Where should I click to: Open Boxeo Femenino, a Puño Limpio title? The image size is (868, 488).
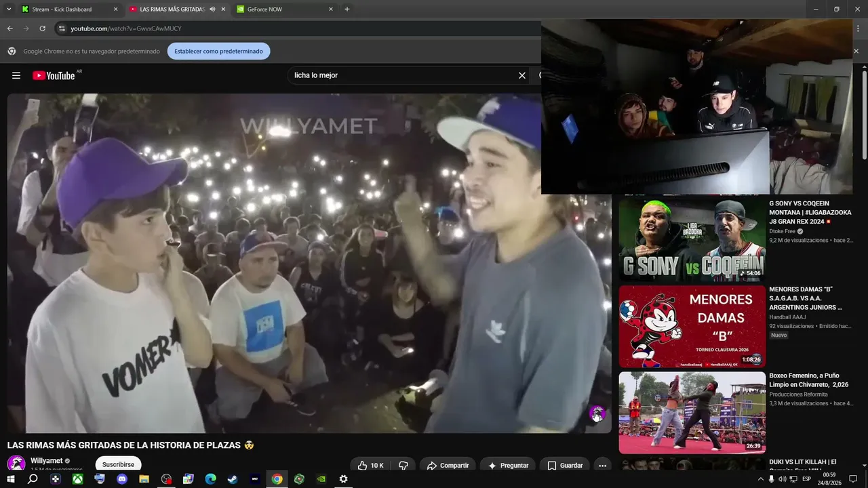[x=808, y=380]
